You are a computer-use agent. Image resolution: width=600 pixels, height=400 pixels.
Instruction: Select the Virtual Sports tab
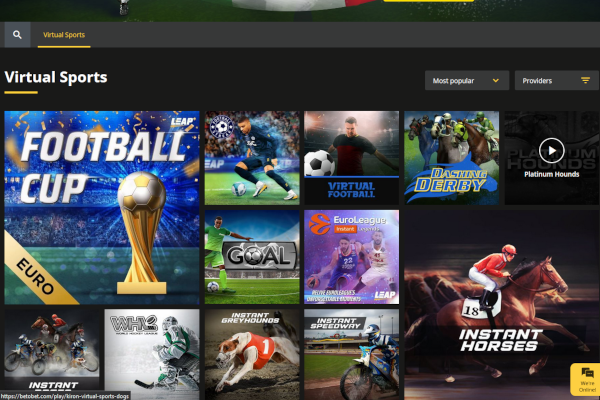[x=64, y=35]
